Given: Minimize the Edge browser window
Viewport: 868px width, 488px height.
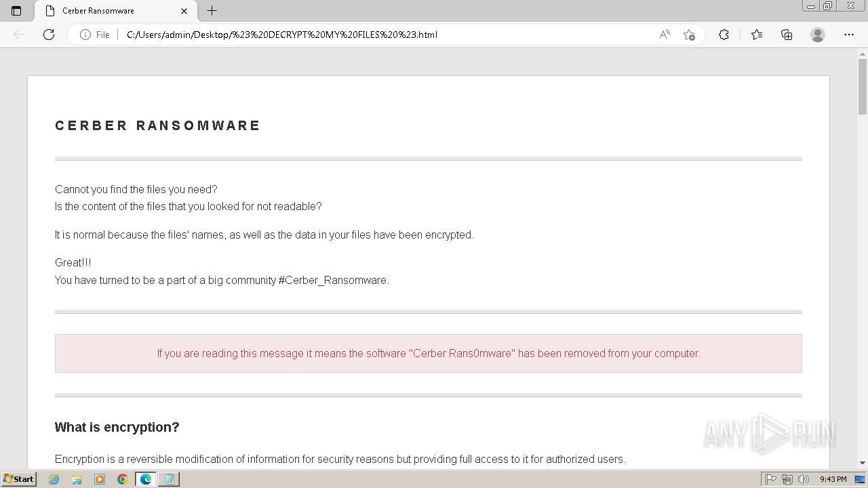Looking at the screenshot, I should pyautogui.click(x=811, y=6).
